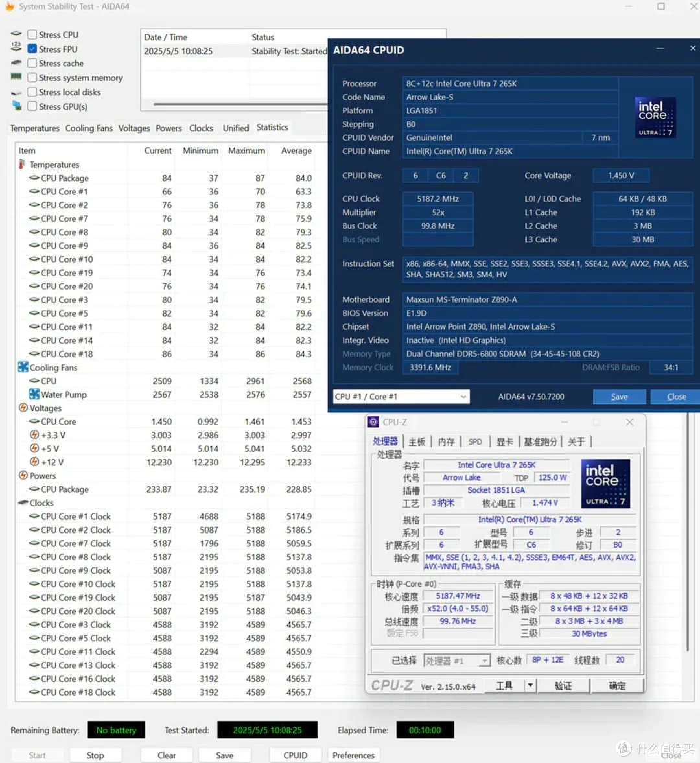
Task: Enable Stress system memory checkbox
Action: [32, 77]
